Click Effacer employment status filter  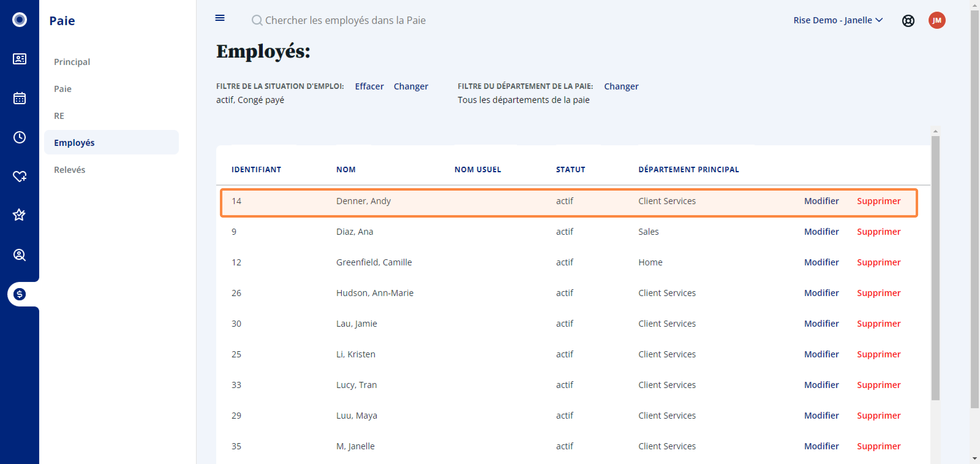pos(369,86)
